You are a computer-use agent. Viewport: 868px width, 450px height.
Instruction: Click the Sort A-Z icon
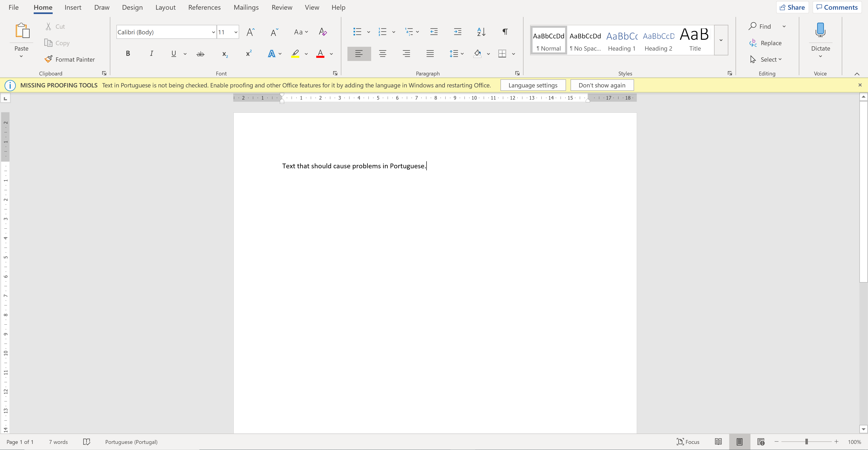coord(481,32)
